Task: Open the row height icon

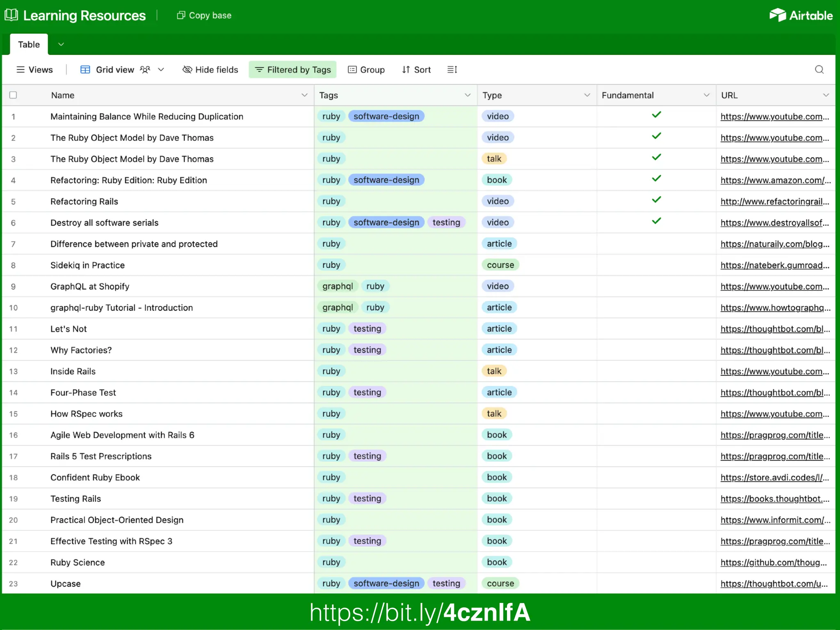Action: pos(452,70)
